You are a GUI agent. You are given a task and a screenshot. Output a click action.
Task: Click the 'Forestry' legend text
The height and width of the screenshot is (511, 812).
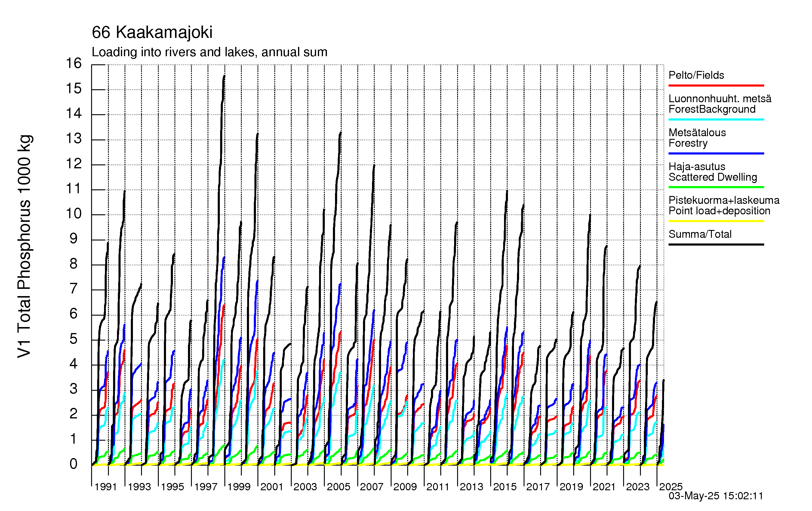688,143
